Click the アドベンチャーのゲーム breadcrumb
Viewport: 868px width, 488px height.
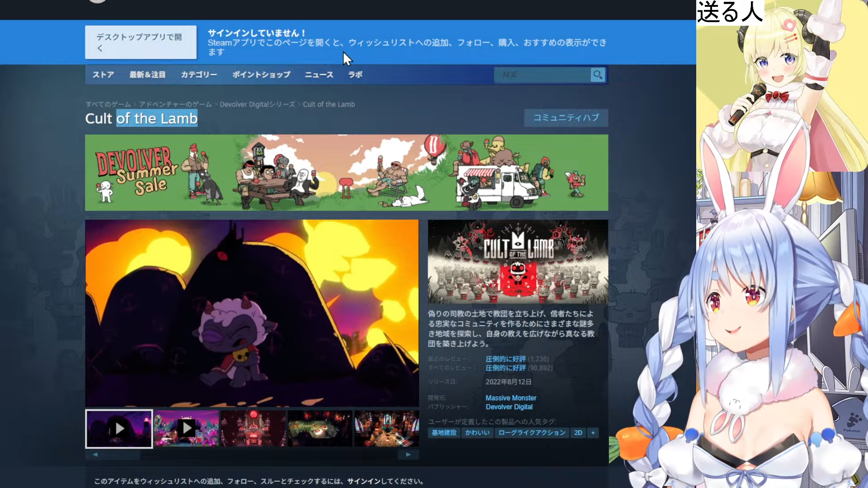pyautogui.click(x=175, y=104)
